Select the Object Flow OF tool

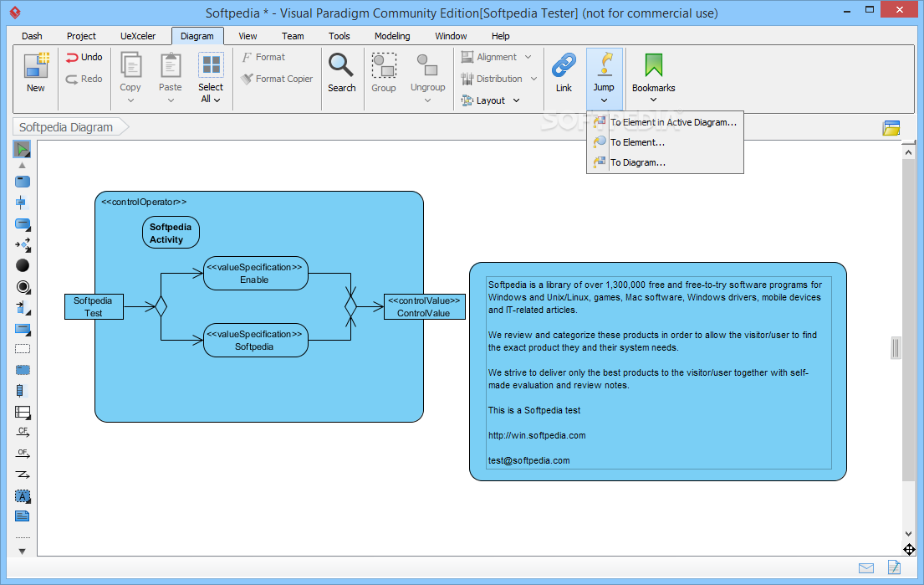point(23,454)
